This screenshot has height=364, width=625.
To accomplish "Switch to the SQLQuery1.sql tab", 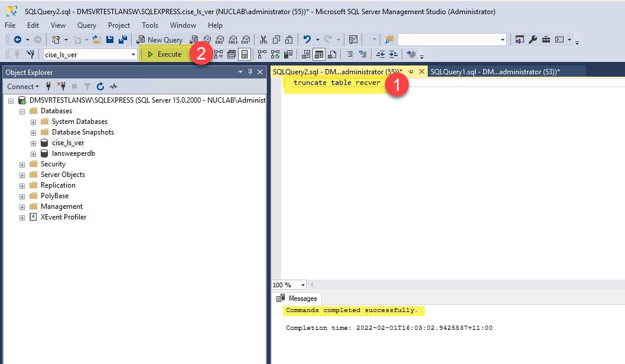I will coord(495,72).
